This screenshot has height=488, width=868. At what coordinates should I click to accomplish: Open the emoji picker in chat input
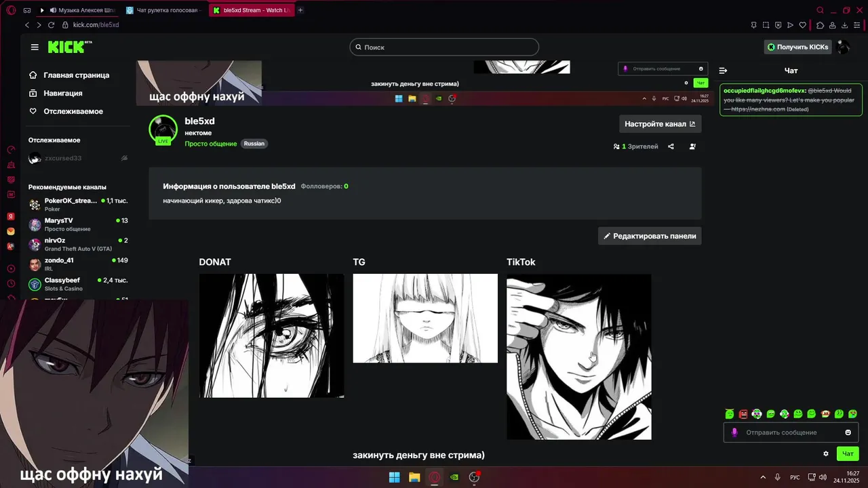tap(848, 432)
